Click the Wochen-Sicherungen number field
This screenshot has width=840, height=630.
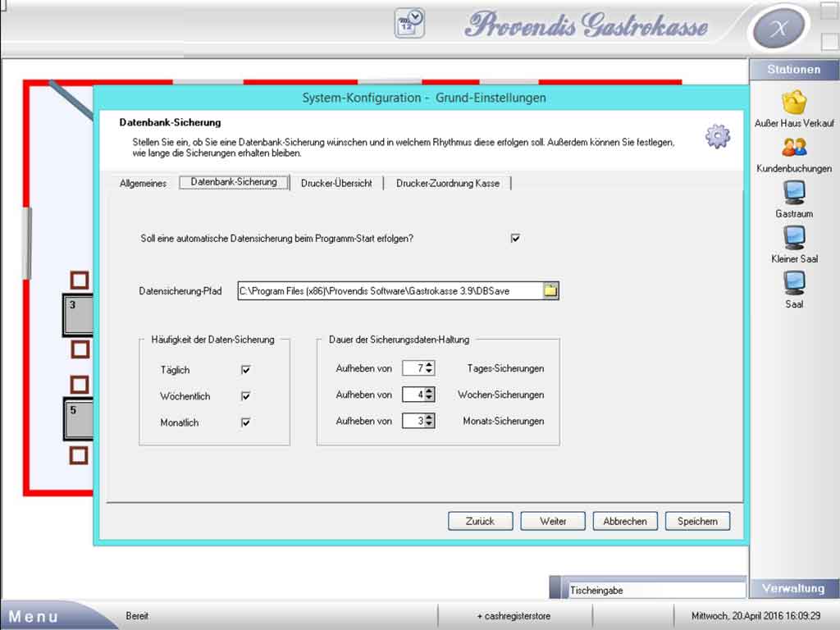click(414, 395)
